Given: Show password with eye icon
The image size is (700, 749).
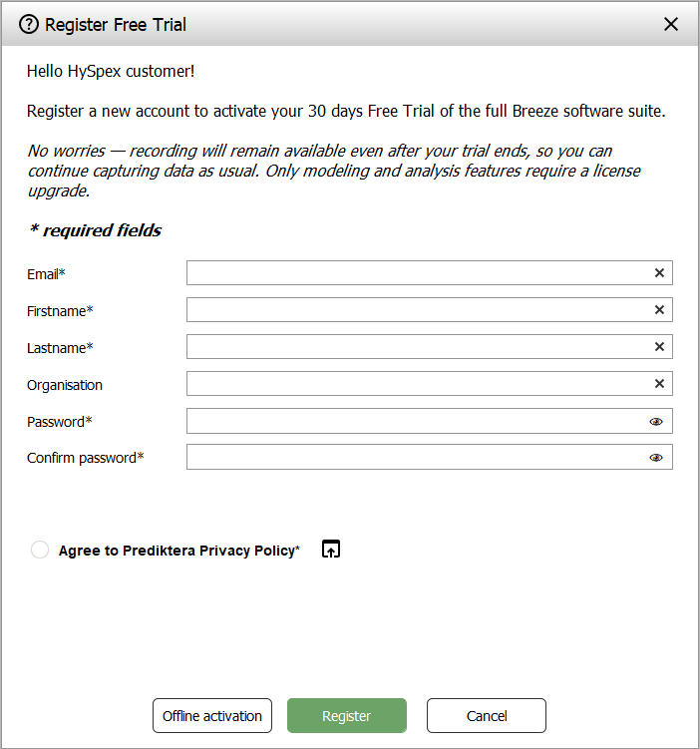Looking at the screenshot, I should click(656, 421).
